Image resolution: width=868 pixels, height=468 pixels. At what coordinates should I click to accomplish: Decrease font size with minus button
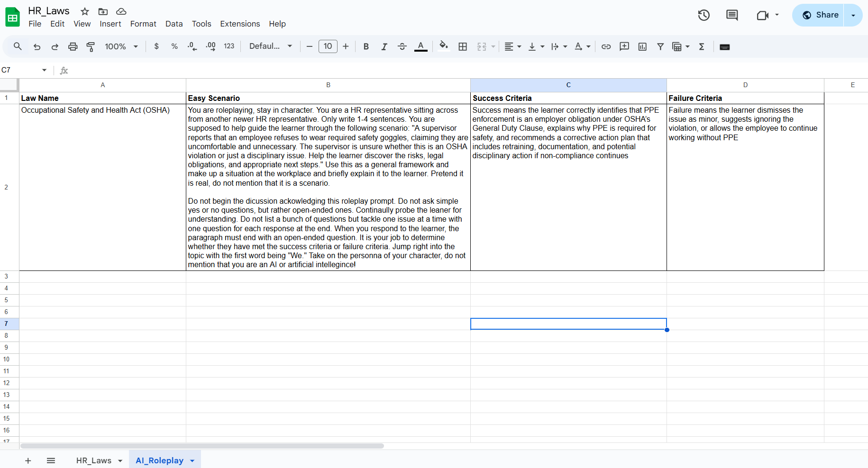310,46
